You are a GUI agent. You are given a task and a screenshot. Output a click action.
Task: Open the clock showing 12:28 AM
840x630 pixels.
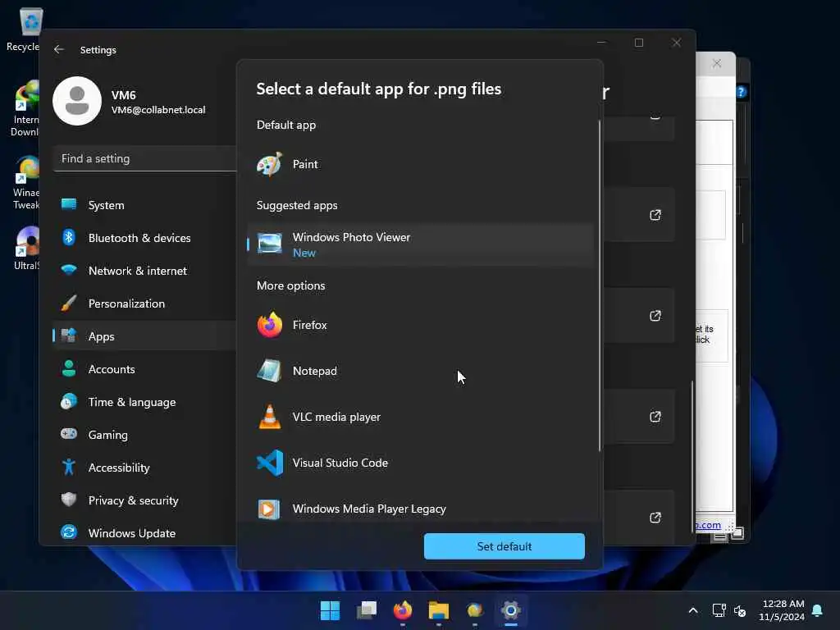[782, 610]
